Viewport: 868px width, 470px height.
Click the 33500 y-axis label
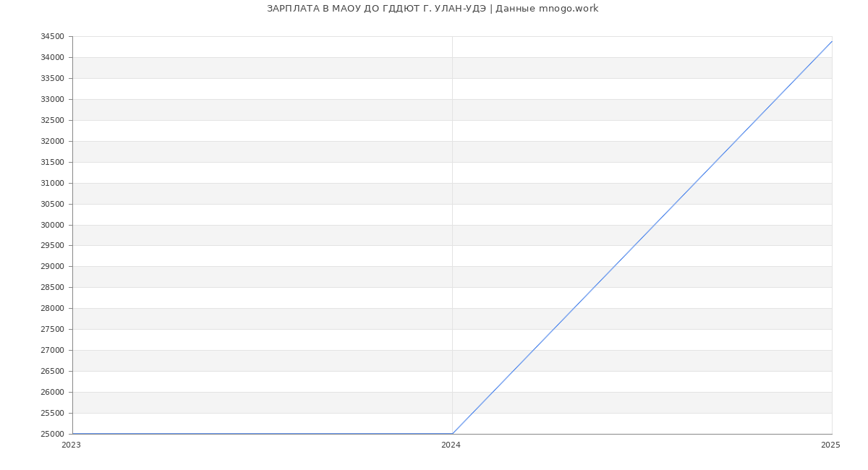pos(52,79)
